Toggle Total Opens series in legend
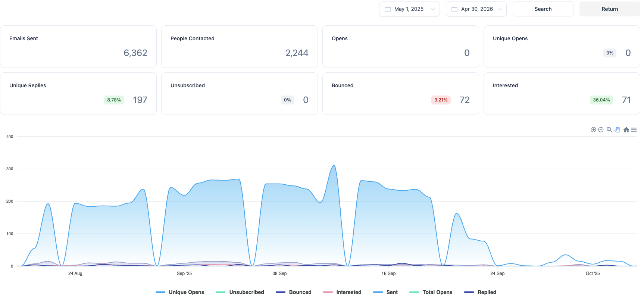Screen dimensions: 644x297 pos(431,292)
